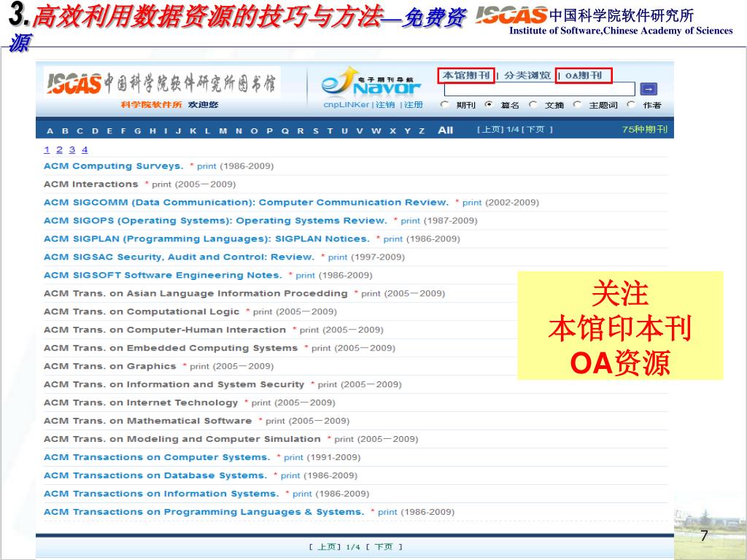The height and width of the screenshot is (560, 747).
Task: Open ACM SIGOPS Operating Systems Review
Action: click(215, 220)
